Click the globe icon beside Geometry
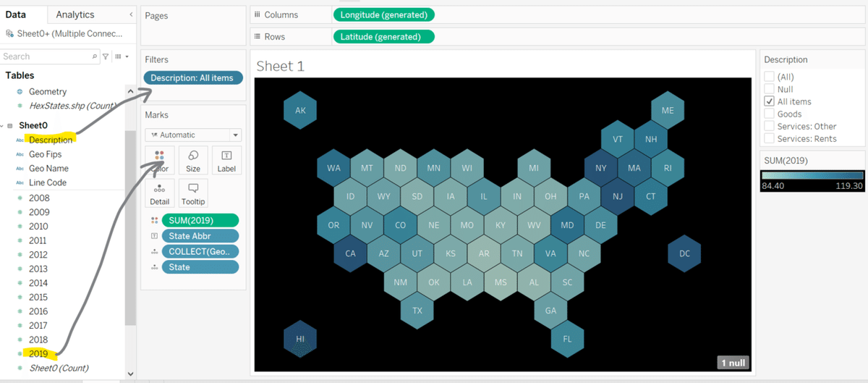Viewport: 868px width, 383px height. click(20, 92)
